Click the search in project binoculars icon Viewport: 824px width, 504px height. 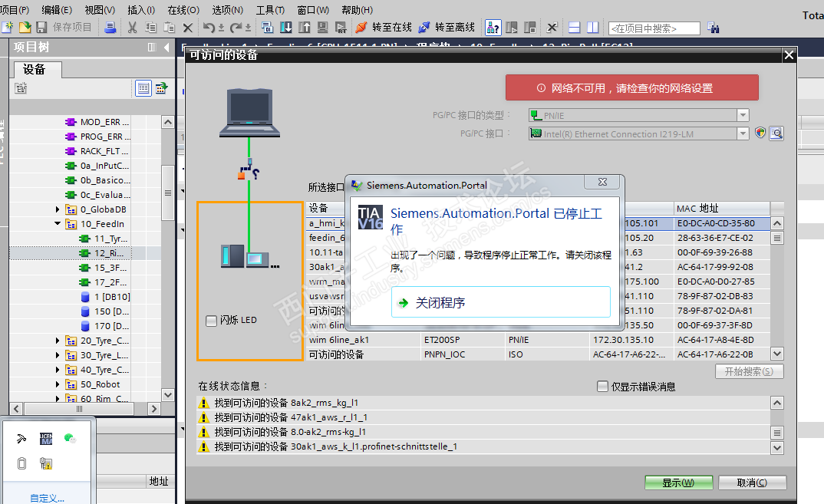(x=713, y=28)
